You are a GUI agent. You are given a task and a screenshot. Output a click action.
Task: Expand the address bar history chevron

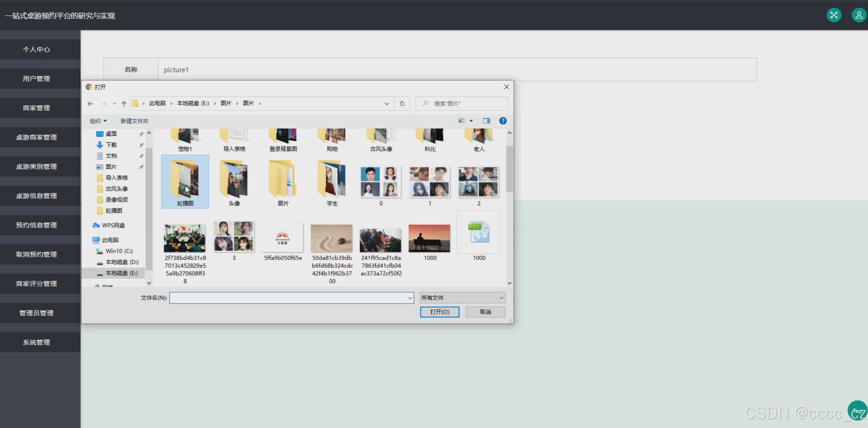387,103
